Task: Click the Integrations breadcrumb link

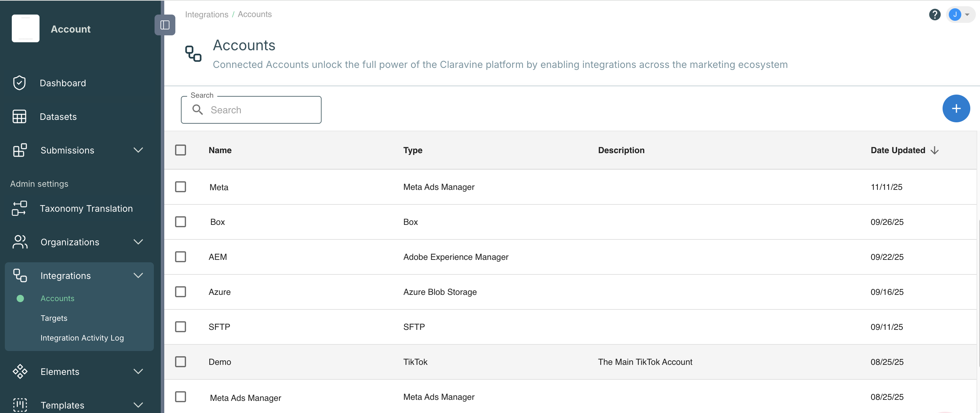Action: tap(207, 15)
